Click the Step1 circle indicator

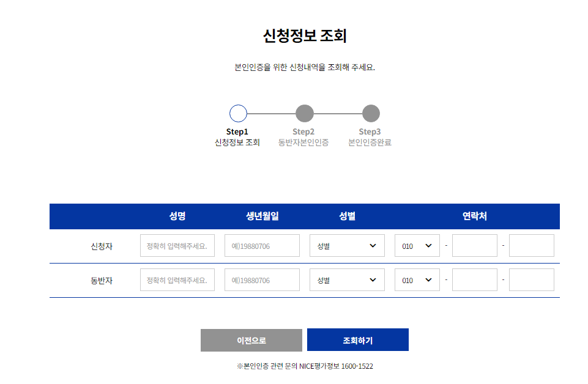[238, 114]
